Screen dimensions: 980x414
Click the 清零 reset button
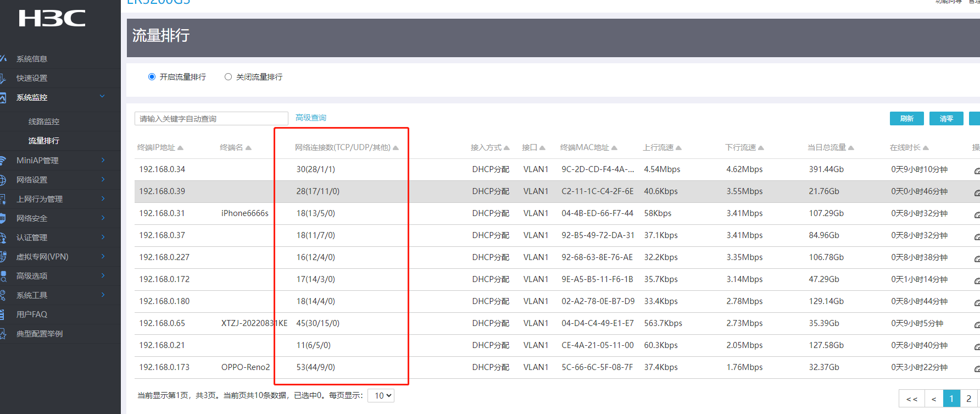coord(946,119)
